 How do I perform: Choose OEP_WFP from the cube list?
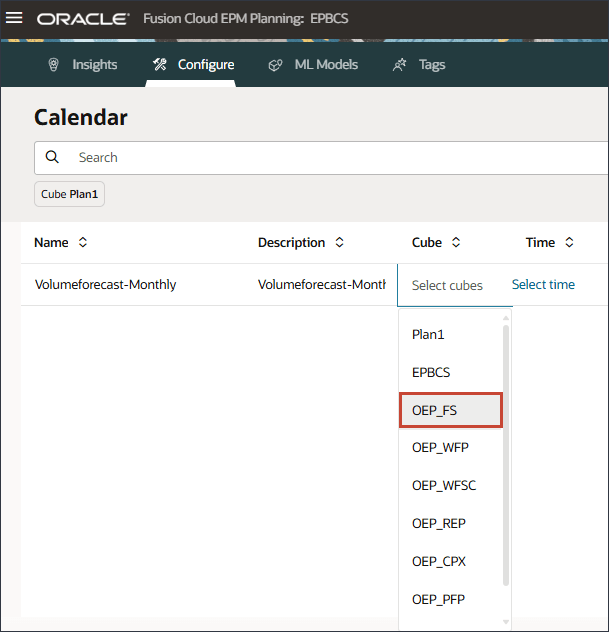pyautogui.click(x=451, y=447)
